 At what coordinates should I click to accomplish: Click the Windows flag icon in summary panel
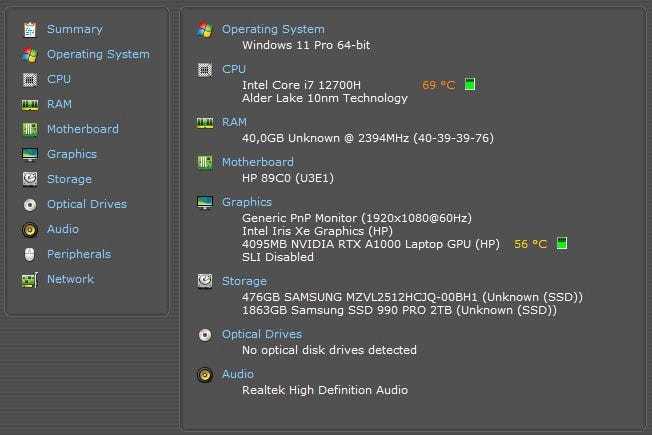[205, 30]
